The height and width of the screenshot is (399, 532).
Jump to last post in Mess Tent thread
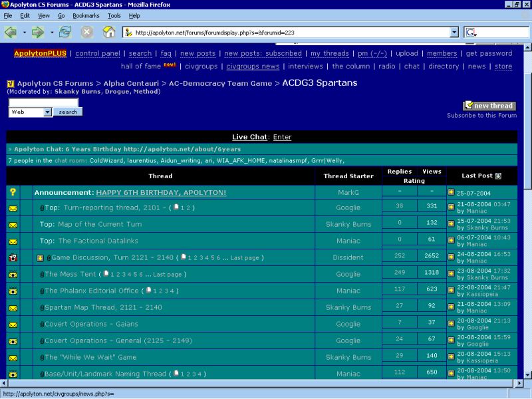452,274
